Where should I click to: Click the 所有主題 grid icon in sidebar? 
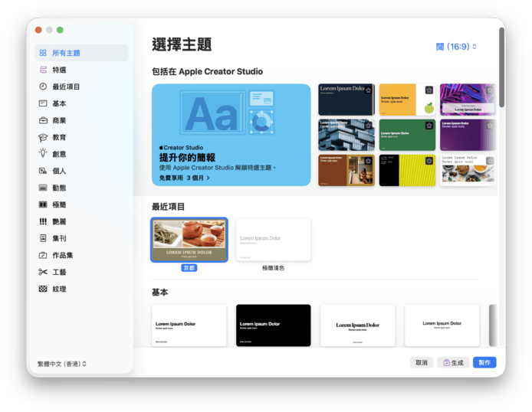click(43, 53)
